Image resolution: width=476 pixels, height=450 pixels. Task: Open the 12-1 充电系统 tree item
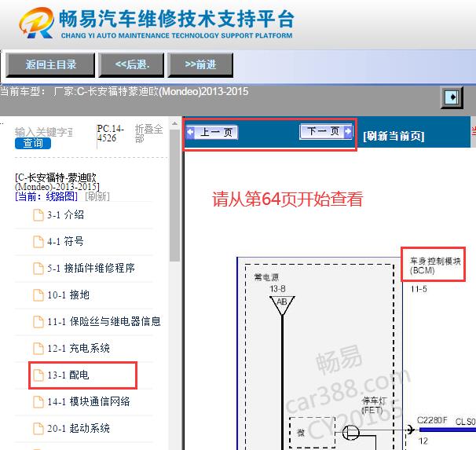79,349
